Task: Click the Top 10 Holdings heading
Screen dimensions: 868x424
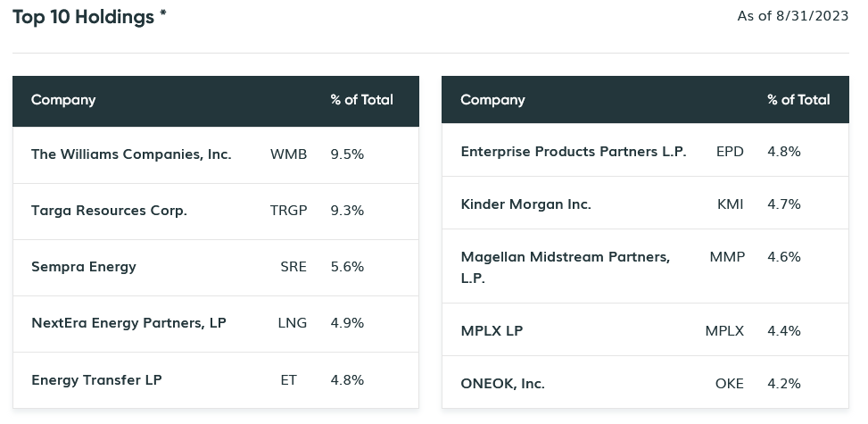Action: (89, 17)
